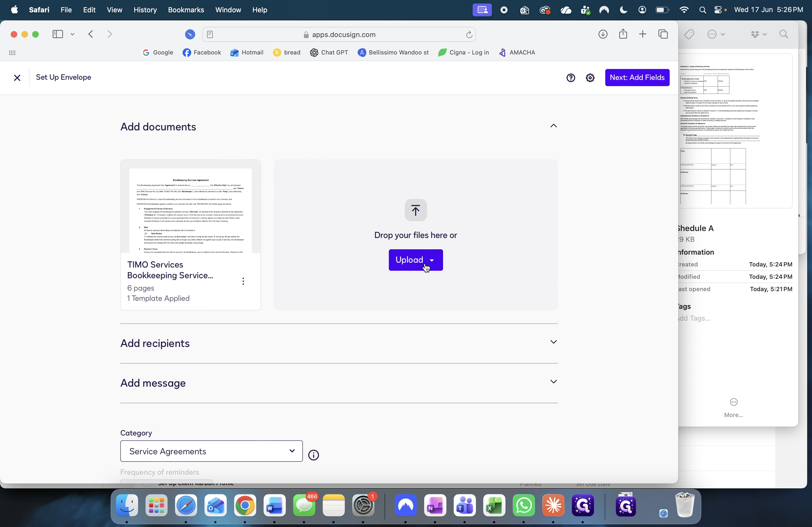
Task: Open the Trash in the Dock
Action: [685, 505]
